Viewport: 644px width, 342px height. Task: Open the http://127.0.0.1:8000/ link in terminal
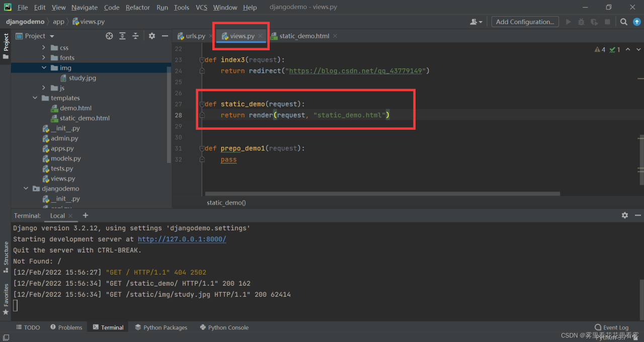pos(182,239)
